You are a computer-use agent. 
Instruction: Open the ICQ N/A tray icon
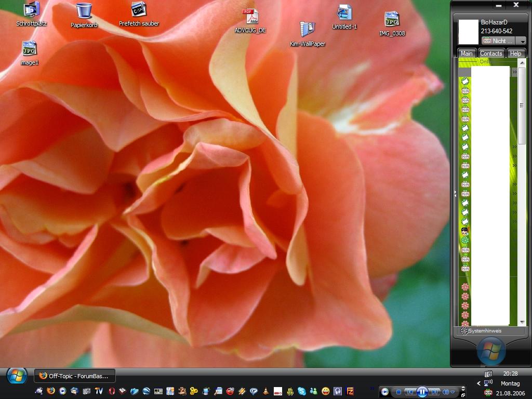pyautogui.click(x=488, y=393)
